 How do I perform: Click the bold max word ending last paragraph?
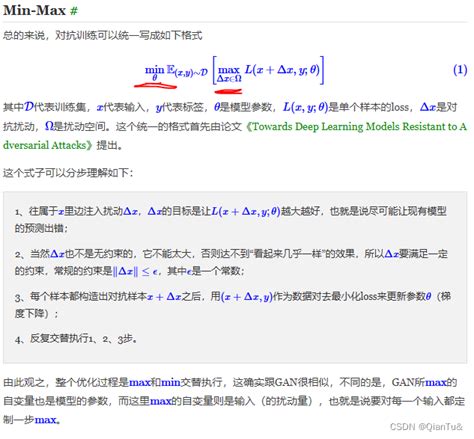pyautogui.click(x=45, y=420)
